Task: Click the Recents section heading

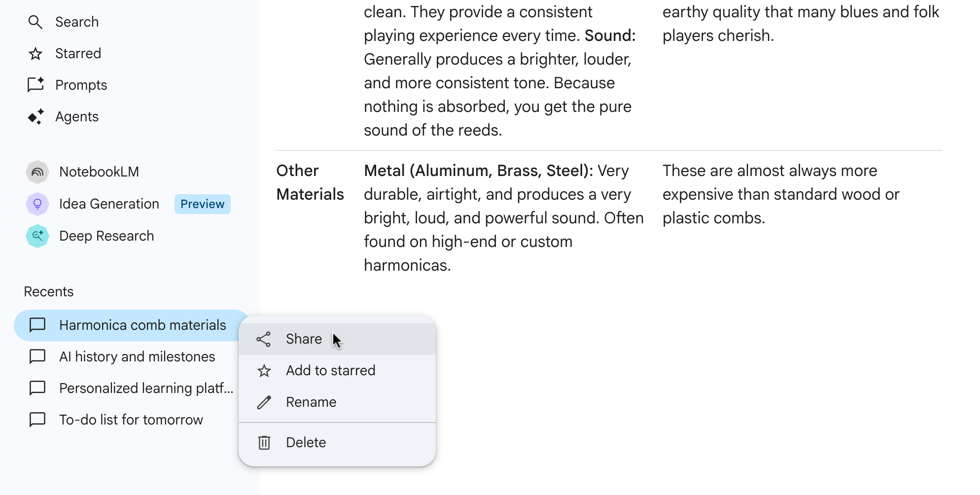Action: pos(49,292)
